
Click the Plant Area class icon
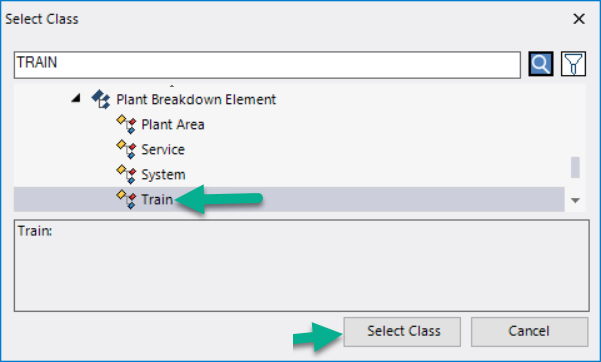(x=126, y=124)
